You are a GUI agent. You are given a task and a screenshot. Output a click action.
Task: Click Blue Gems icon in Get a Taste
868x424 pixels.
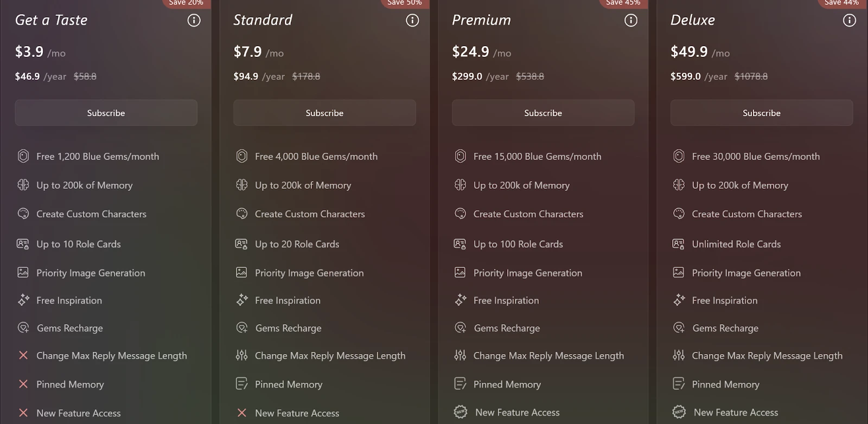(23, 156)
